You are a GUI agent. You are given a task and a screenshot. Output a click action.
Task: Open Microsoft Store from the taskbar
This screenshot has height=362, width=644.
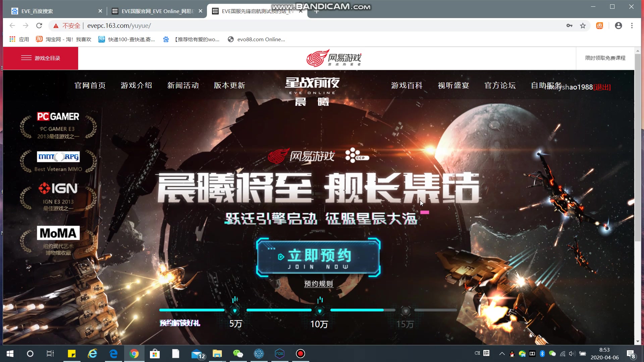(155, 354)
